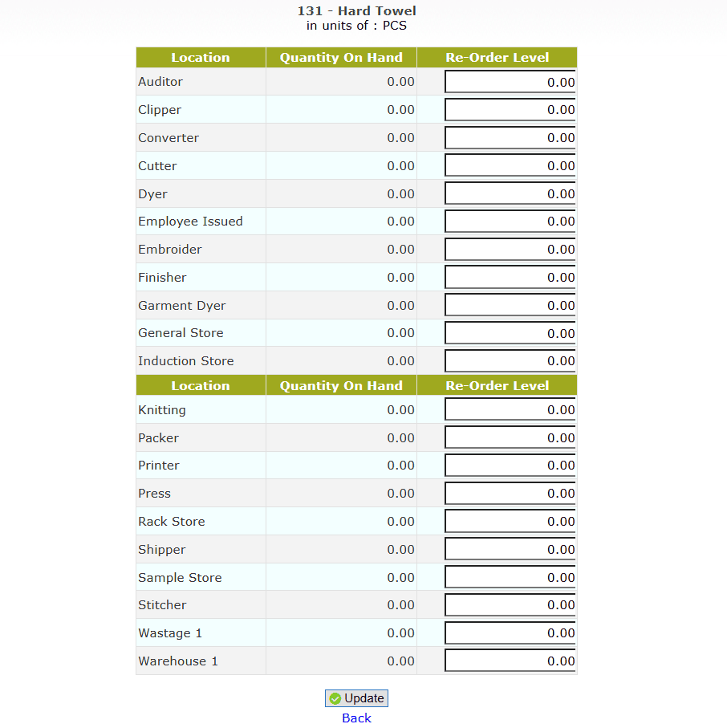
Task: Edit the Dyer re-order level
Action: (x=510, y=193)
